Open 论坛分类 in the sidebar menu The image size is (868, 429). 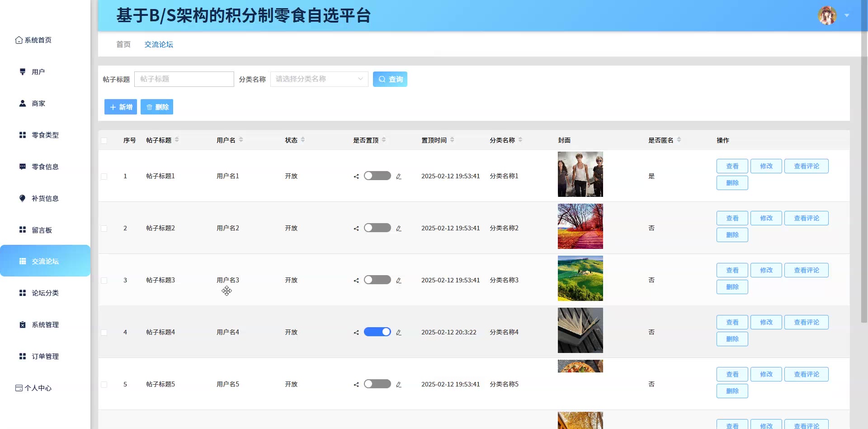45,293
